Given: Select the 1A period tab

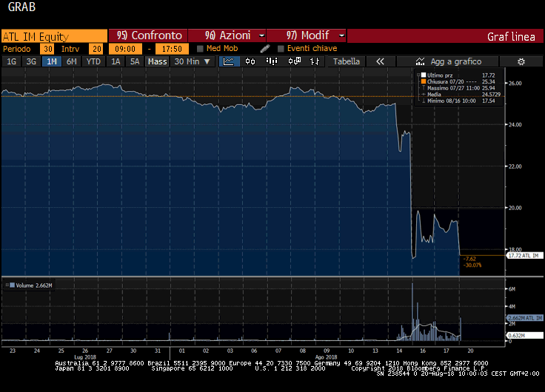Looking at the screenshot, I should point(116,61).
